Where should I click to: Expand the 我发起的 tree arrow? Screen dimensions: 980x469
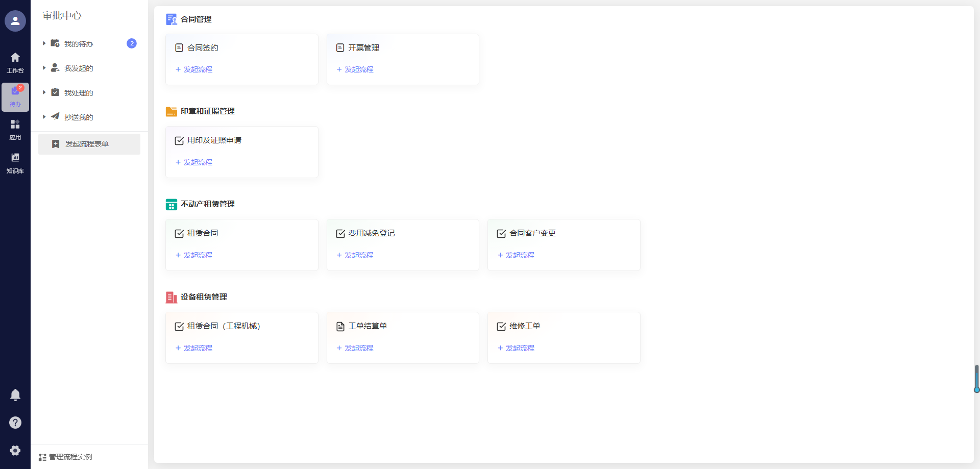pos(44,68)
